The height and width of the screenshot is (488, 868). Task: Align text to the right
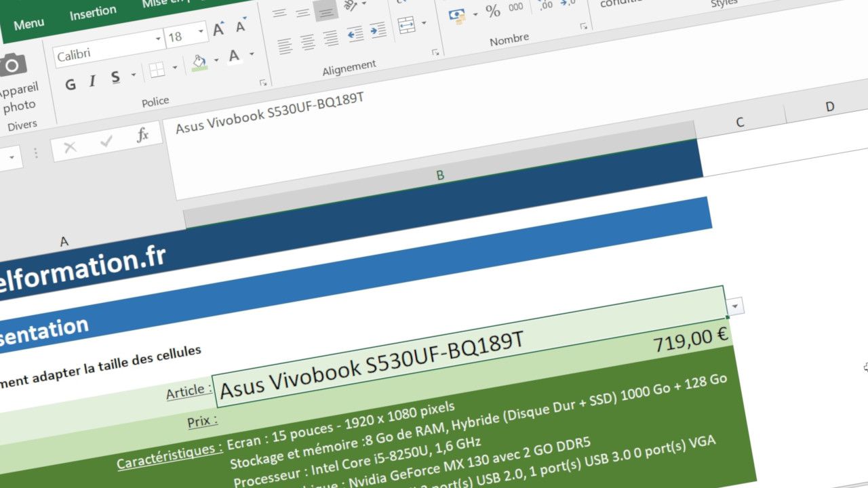pos(331,39)
